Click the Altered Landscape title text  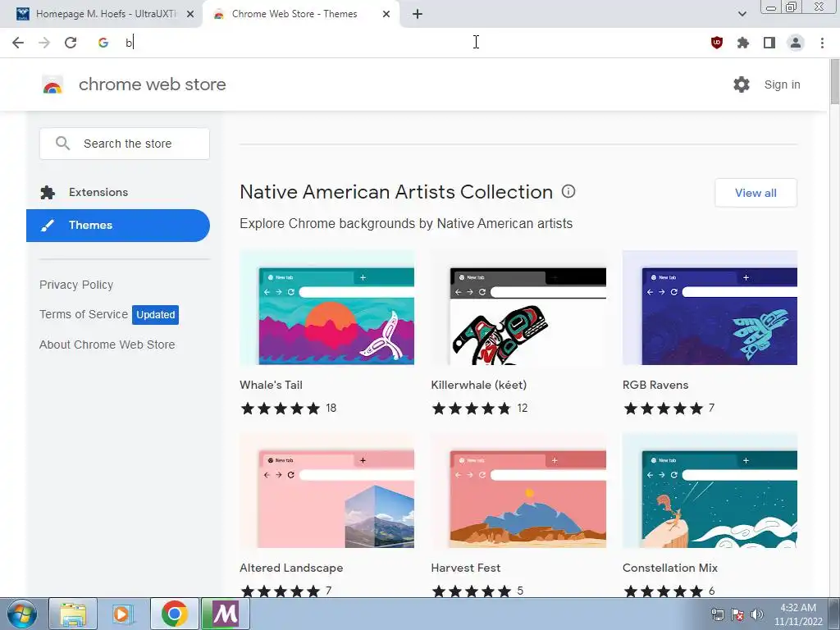click(x=291, y=568)
